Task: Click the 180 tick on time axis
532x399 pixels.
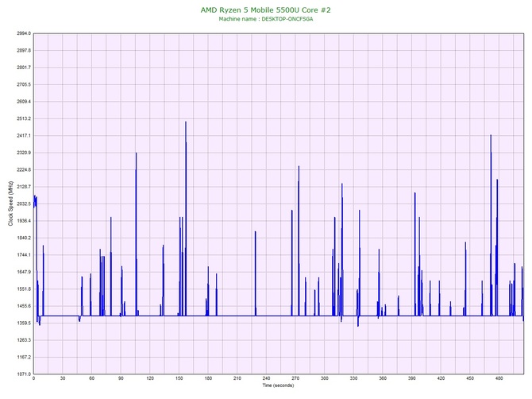Action: click(x=208, y=378)
